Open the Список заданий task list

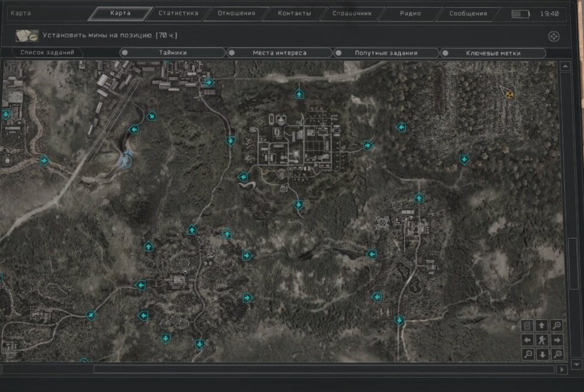click(x=47, y=52)
